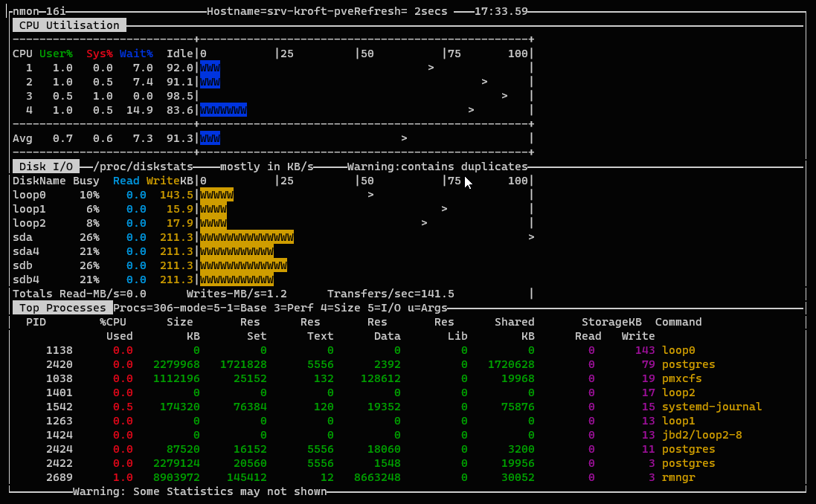Screen dimensions: 816x504
Task: Click the Avg CPU utilisation bar
Action: pos(210,138)
